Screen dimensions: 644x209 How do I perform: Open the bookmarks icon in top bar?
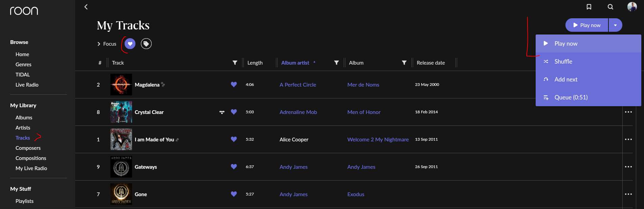point(589,7)
